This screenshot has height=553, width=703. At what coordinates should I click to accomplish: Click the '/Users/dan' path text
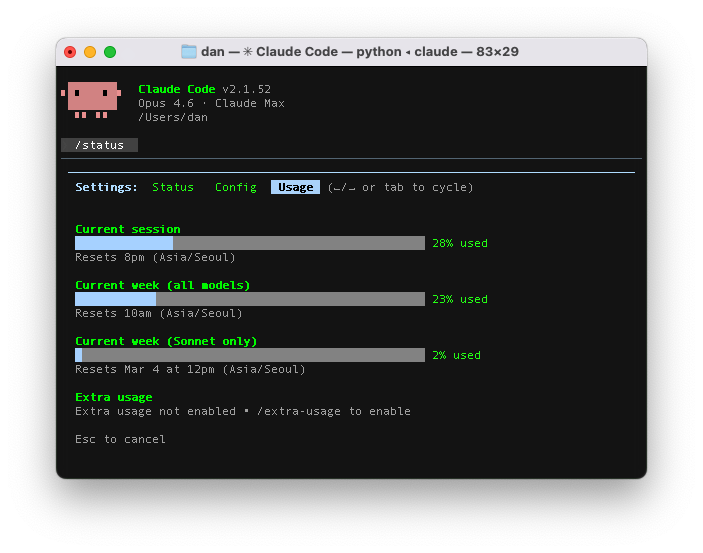pyautogui.click(x=173, y=118)
